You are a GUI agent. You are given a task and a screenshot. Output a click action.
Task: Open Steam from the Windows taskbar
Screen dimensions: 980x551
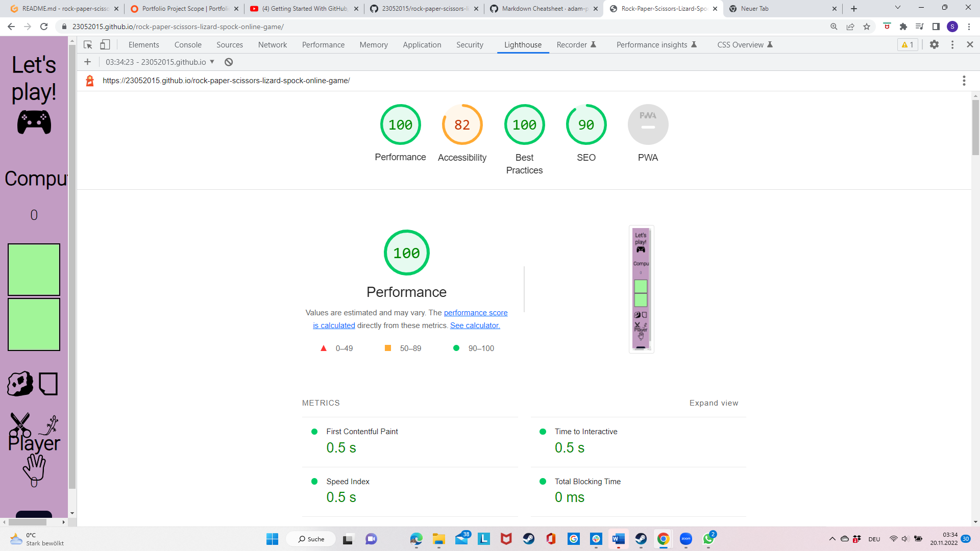point(528,539)
